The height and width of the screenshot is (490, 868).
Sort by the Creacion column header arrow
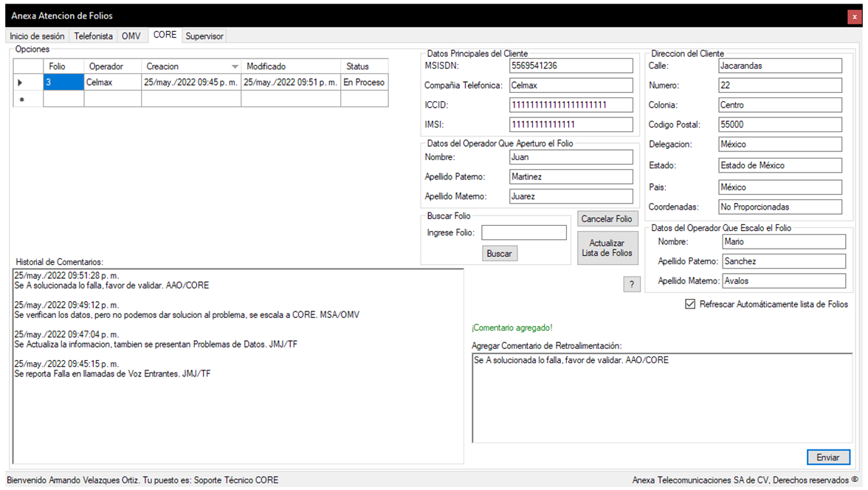235,66
